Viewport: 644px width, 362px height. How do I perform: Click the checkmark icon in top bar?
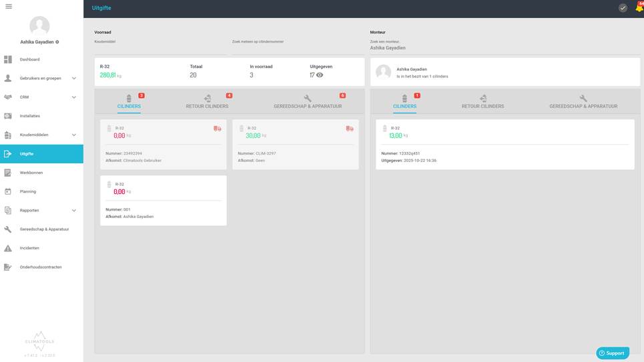point(623,8)
